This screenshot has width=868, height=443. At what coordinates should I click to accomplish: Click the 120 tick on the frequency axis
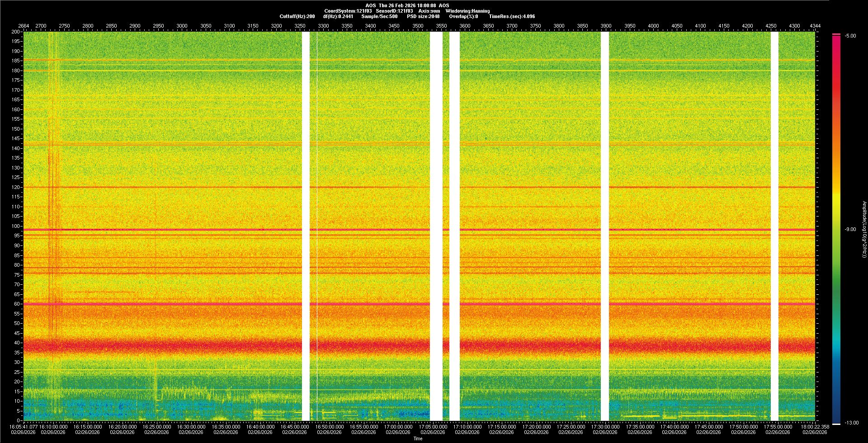(x=16, y=187)
